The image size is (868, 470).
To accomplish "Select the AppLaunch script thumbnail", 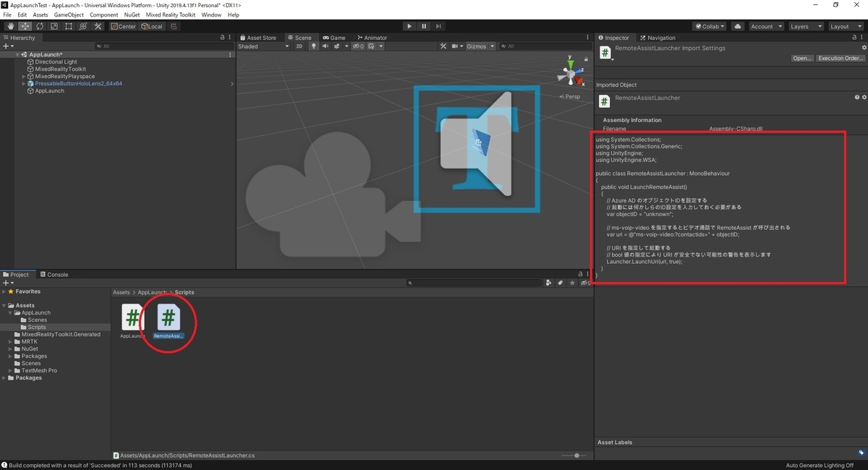I will (x=132, y=318).
